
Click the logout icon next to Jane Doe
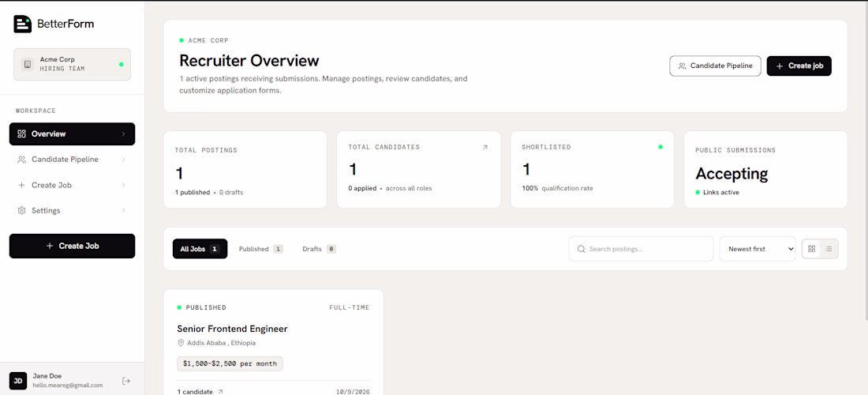point(126,381)
